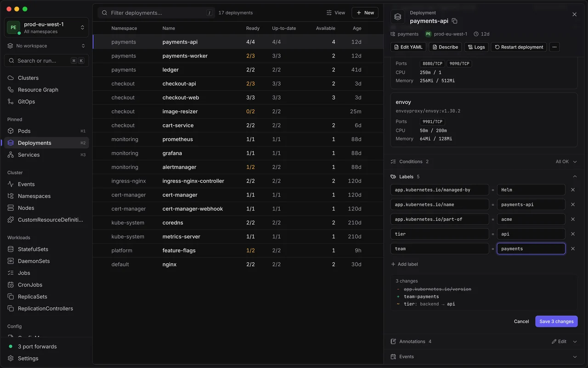Click the Describe button
588x368 pixels.
[445, 47]
